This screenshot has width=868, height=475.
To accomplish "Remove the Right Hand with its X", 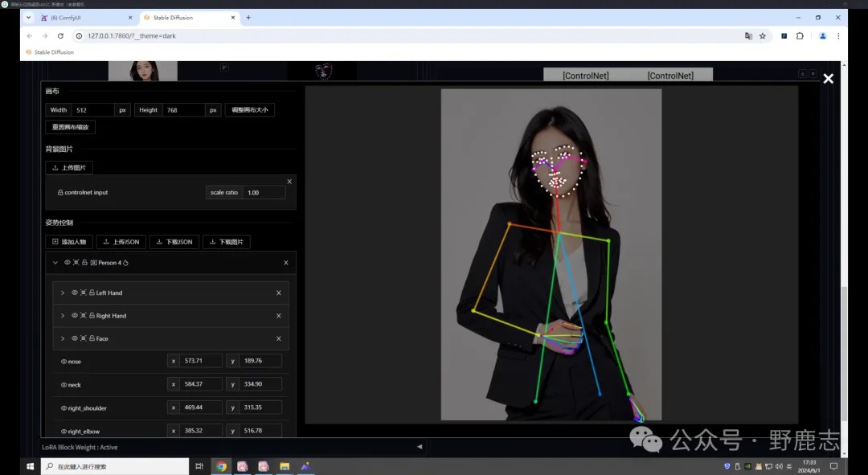I will pyautogui.click(x=278, y=316).
